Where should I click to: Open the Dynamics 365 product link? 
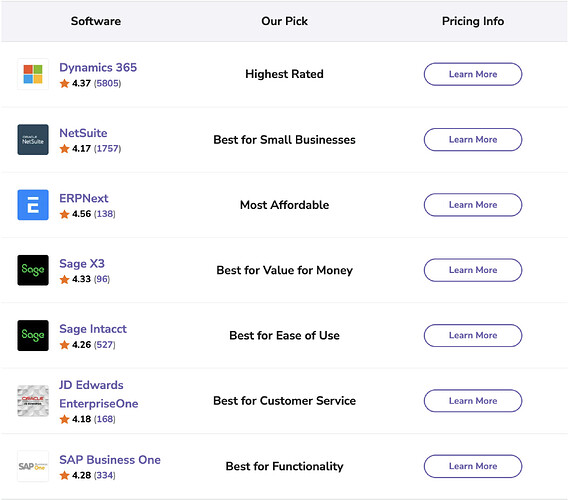click(98, 67)
